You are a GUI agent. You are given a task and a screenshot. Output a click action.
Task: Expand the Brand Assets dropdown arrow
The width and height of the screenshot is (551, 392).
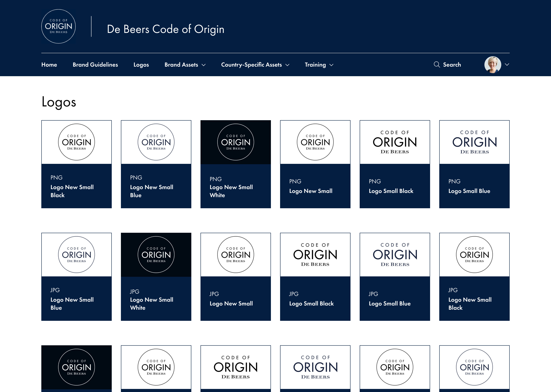click(x=204, y=65)
